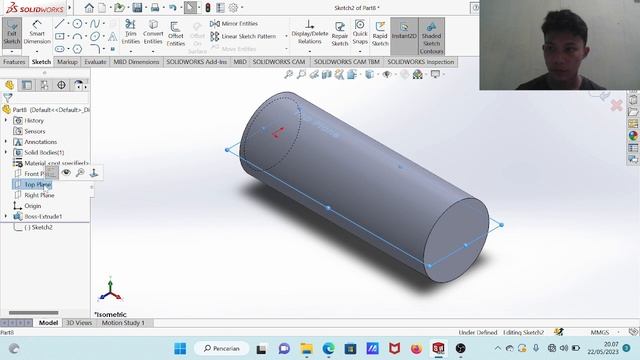Select the sketch Text tool

[113, 37]
